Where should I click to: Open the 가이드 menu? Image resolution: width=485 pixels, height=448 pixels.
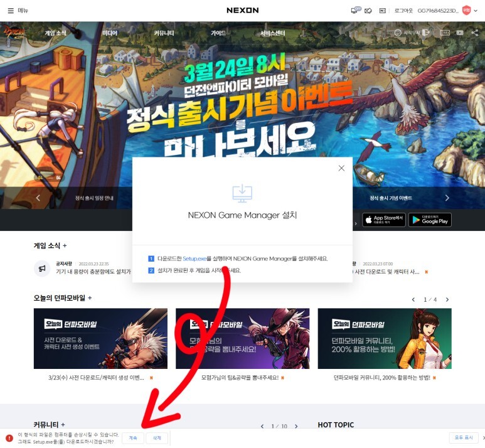[218, 33]
